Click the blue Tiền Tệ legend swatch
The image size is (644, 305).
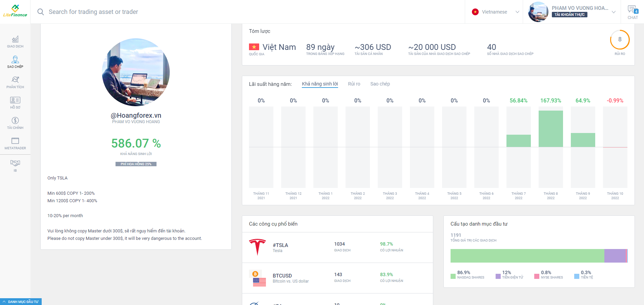pyautogui.click(x=577, y=276)
